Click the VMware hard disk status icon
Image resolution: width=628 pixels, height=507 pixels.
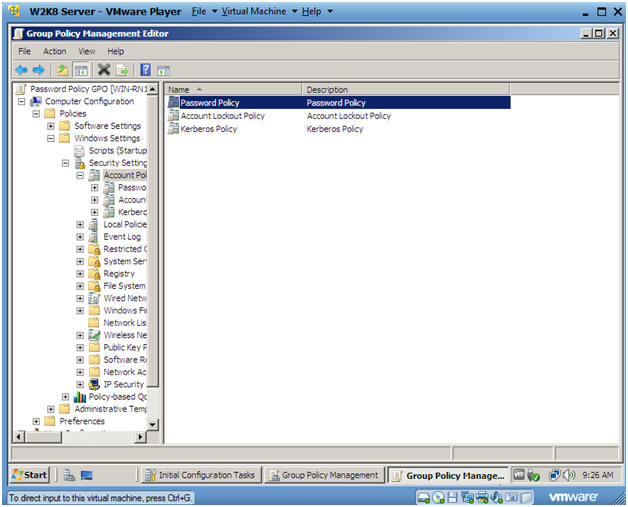tap(423, 497)
